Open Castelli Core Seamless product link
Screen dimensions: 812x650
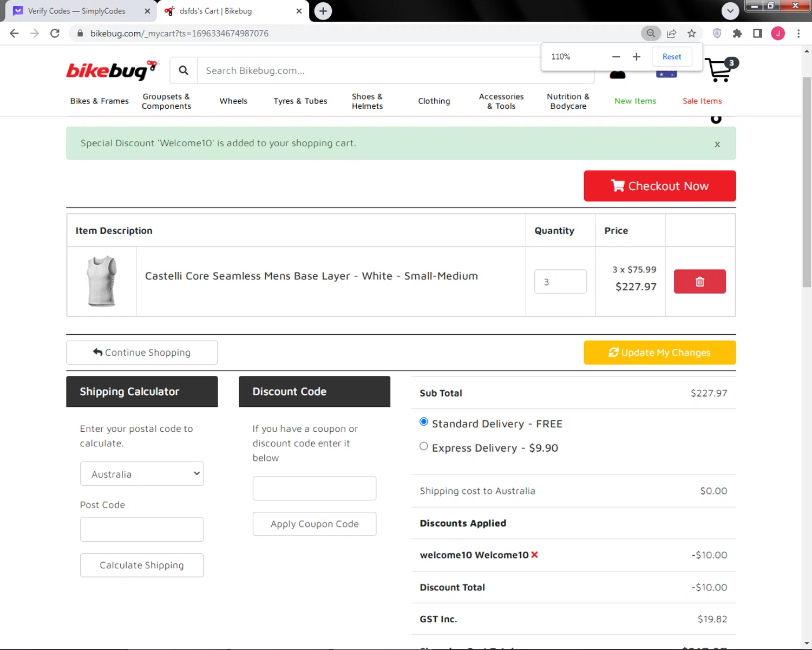tap(311, 276)
